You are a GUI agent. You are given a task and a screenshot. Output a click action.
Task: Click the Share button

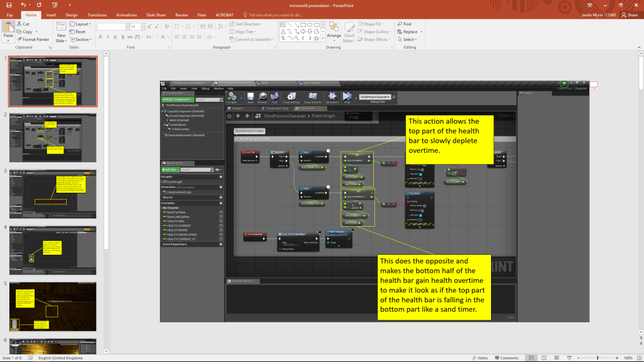click(x=630, y=15)
